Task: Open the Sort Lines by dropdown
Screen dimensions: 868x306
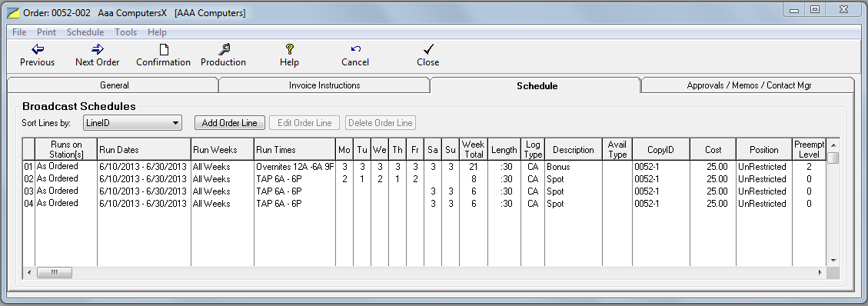Action: click(x=132, y=123)
